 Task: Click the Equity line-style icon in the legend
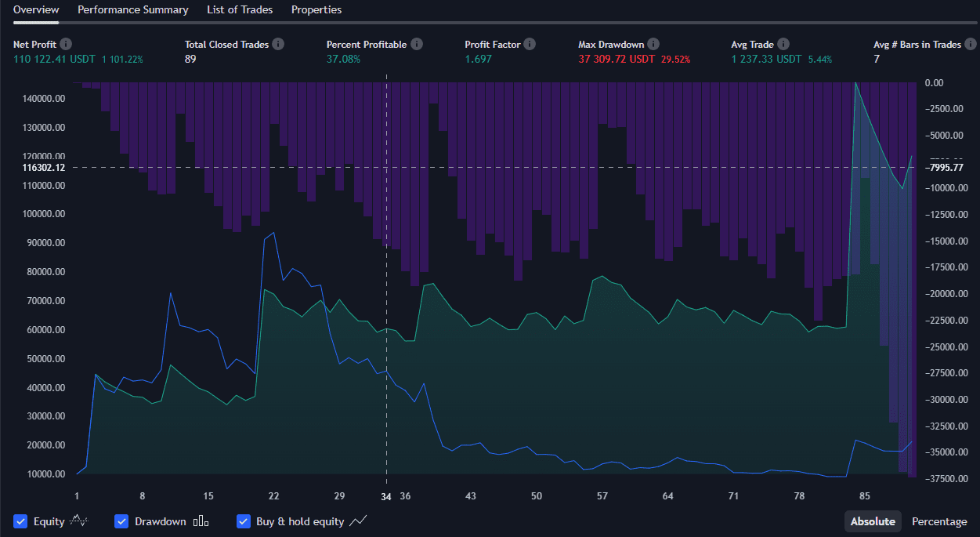tap(80, 521)
